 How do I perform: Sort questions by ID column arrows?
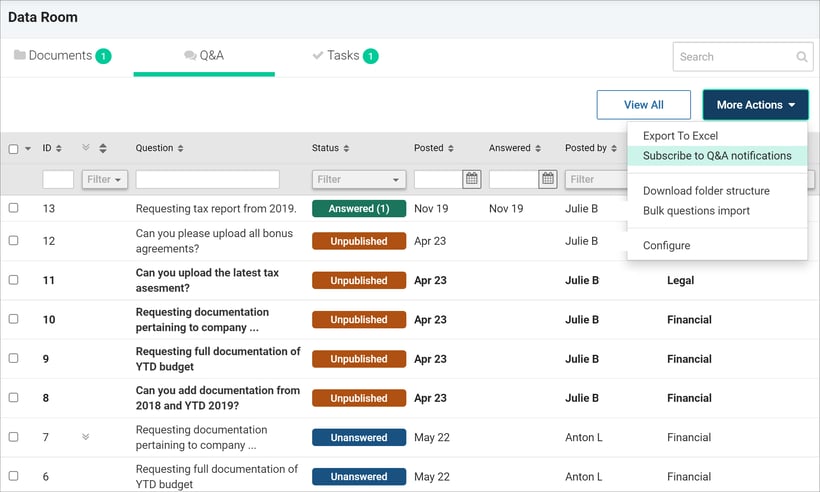click(x=58, y=149)
